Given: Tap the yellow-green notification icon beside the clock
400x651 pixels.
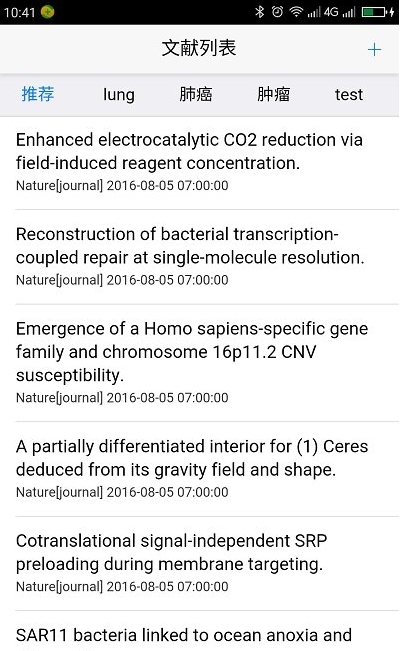Looking at the screenshot, I should coord(48,12).
